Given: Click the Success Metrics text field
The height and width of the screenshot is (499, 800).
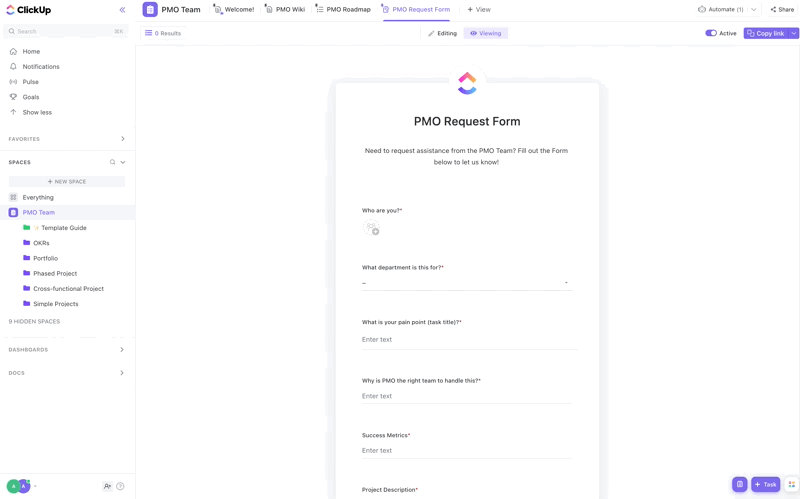Looking at the screenshot, I should point(467,451).
